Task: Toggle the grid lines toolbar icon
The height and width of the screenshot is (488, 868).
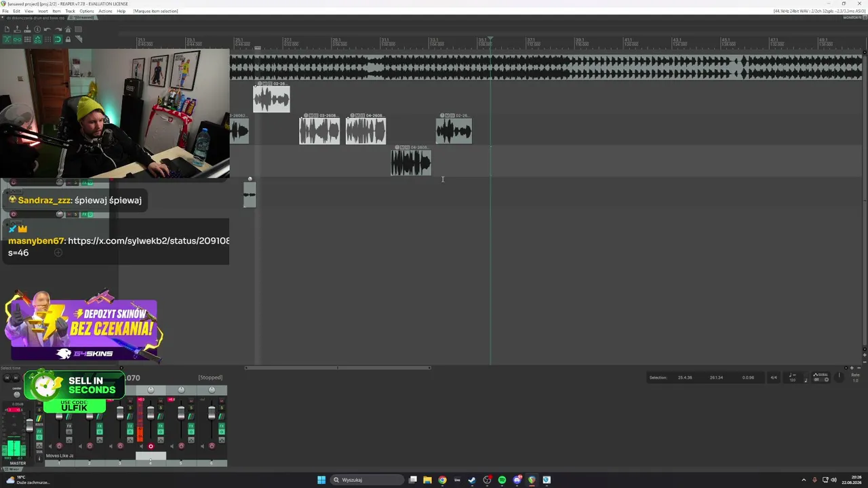Action: (47, 39)
